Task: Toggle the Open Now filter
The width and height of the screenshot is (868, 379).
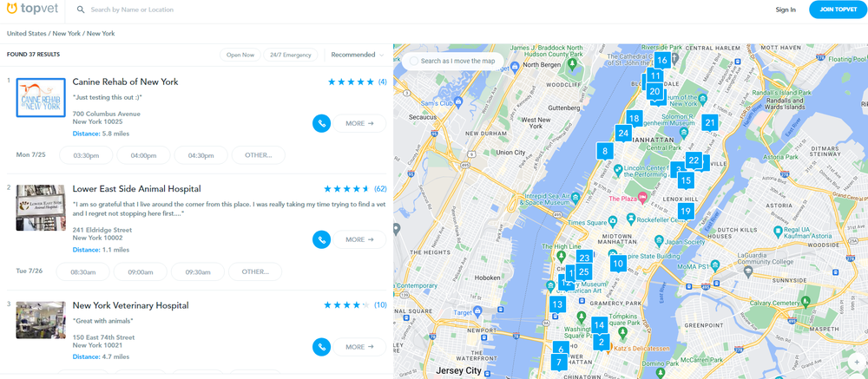Action: click(240, 55)
